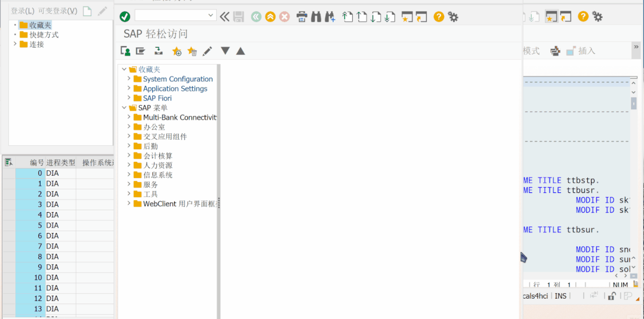Screen dimensions: 644x319
Task: Expand the 连接 folder in SAP Logon
Action: tap(15, 44)
